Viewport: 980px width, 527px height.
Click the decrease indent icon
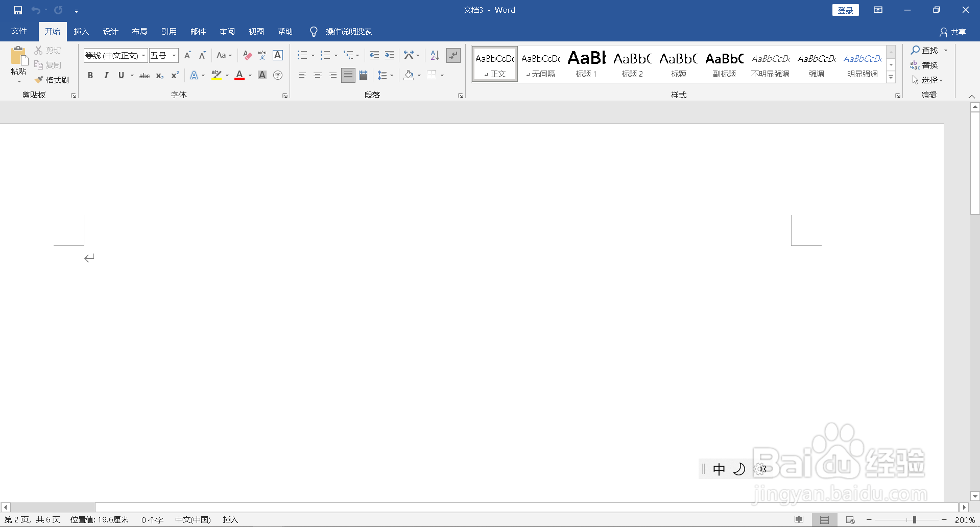[374, 55]
